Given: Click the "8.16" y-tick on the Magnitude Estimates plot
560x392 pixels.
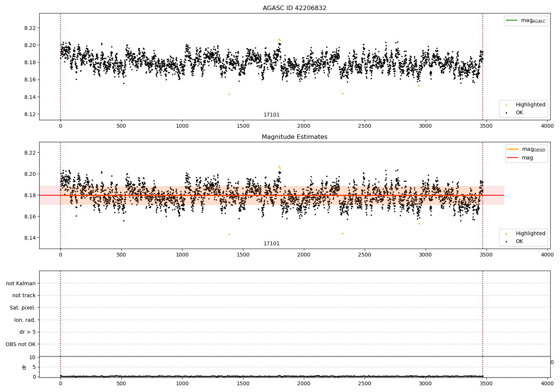Looking at the screenshot, I should click(30, 217).
